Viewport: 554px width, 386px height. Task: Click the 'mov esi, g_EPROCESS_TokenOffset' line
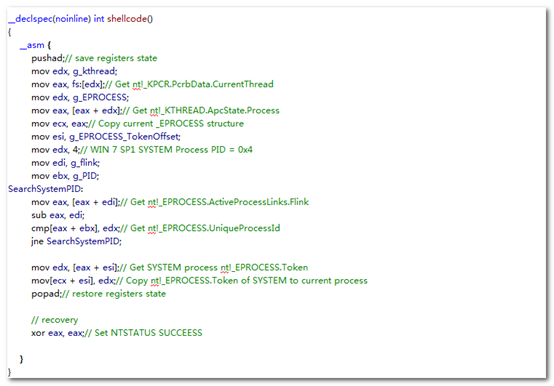tap(106, 137)
